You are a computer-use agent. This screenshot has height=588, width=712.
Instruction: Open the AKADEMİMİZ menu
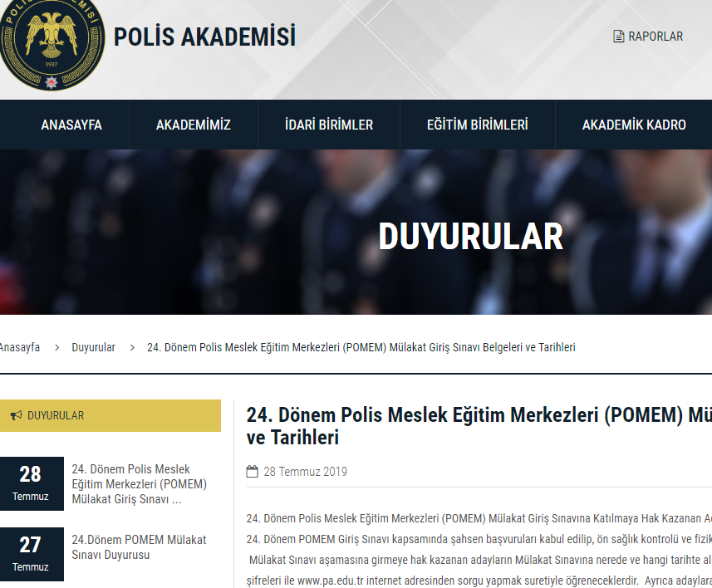[194, 125]
